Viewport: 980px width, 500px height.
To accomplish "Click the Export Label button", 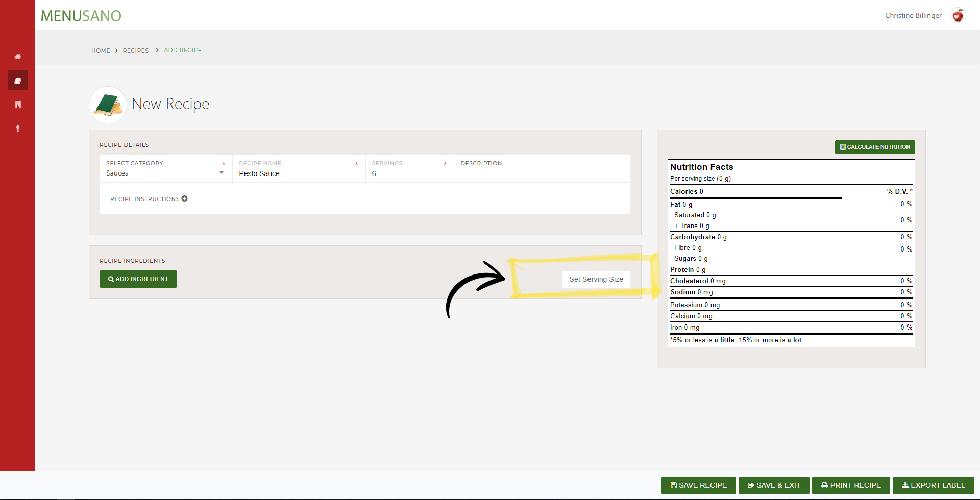I will point(933,485).
